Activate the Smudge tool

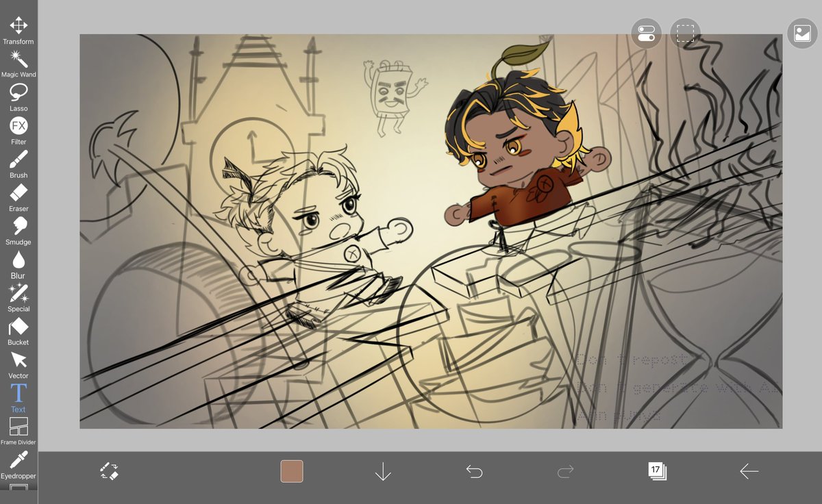tap(18, 231)
